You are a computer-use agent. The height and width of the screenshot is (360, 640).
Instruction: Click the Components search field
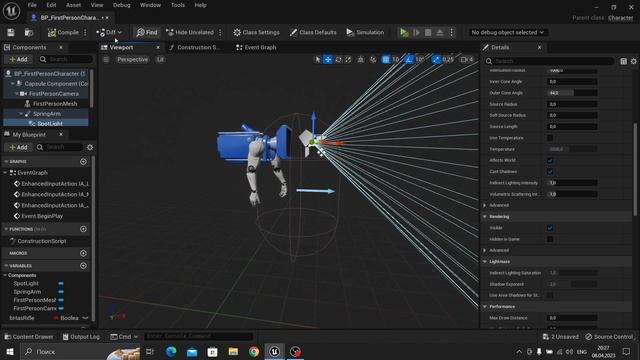(65, 60)
